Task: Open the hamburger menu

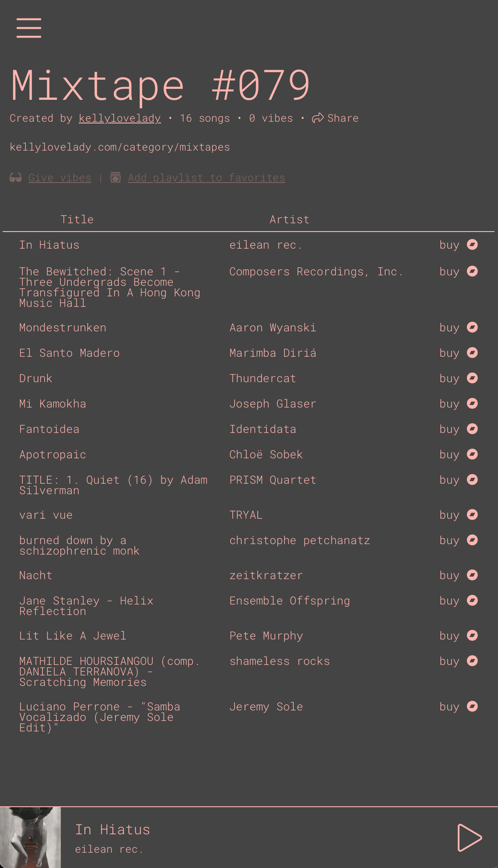Action: [29, 28]
